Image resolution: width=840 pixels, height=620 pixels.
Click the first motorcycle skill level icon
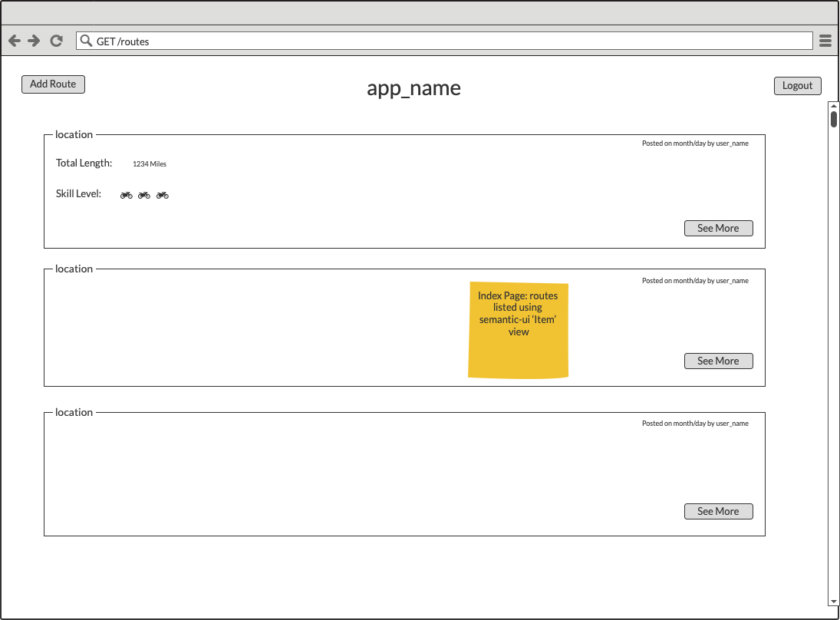127,196
